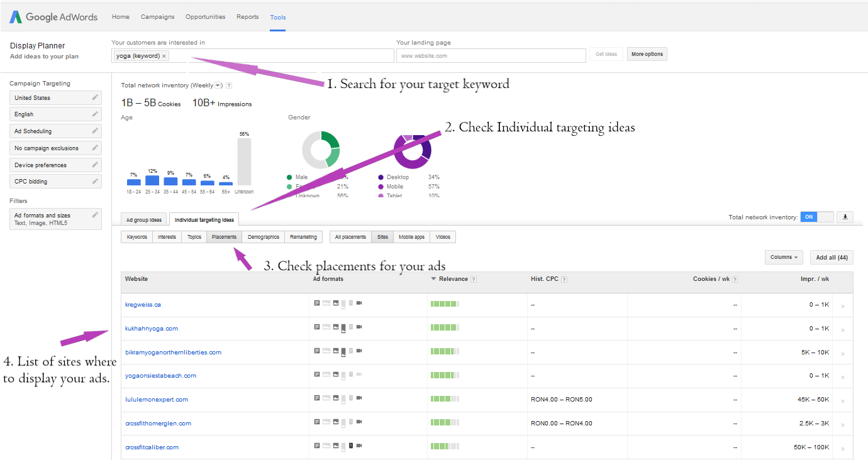Click the 25-34 age bar
868x460 pixels.
(152, 180)
